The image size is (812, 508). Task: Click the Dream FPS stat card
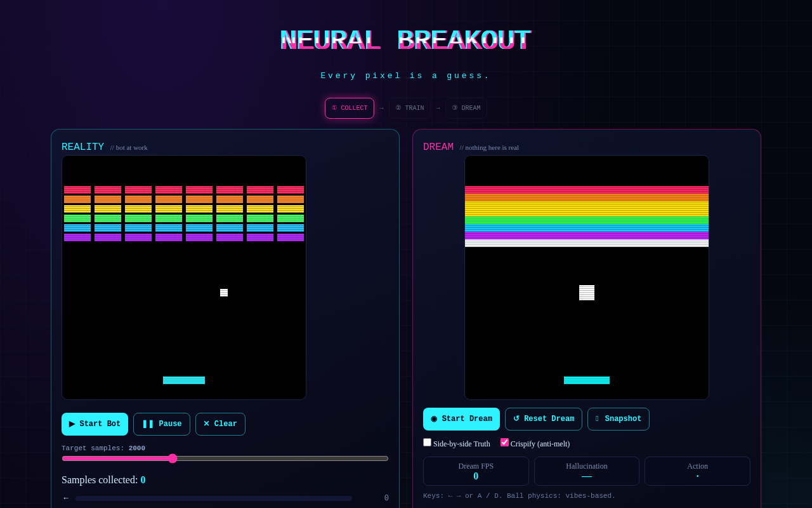click(476, 471)
